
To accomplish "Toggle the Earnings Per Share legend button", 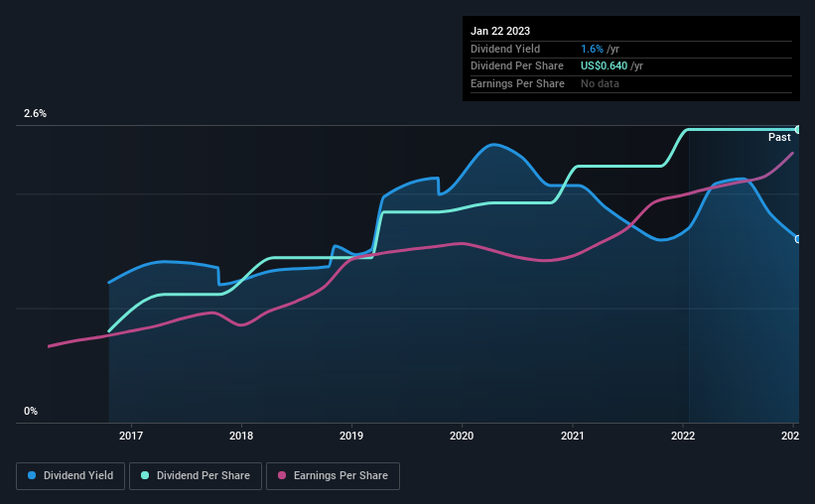I will (x=333, y=476).
